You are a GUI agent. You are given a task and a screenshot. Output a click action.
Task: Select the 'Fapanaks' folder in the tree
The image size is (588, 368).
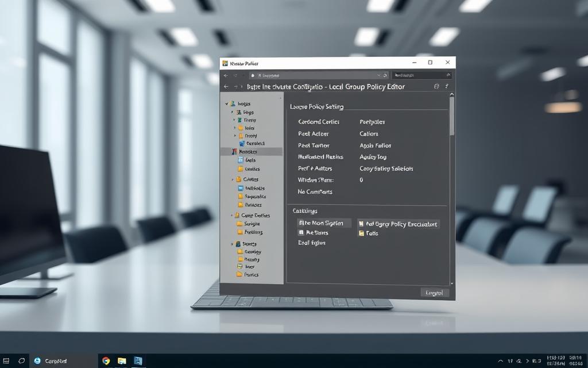(x=253, y=197)
